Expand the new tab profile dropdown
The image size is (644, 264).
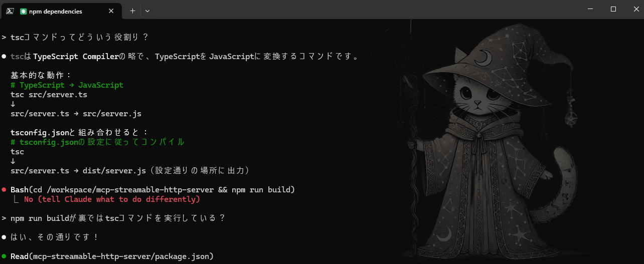point(147,11)
